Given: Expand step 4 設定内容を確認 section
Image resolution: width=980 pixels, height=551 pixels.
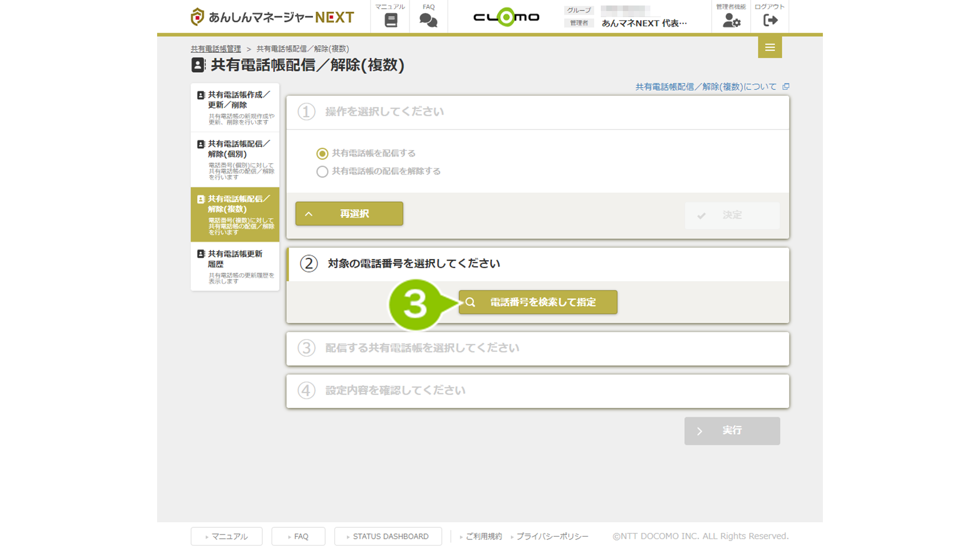Looking at the screenshot, I should point(537,391).
